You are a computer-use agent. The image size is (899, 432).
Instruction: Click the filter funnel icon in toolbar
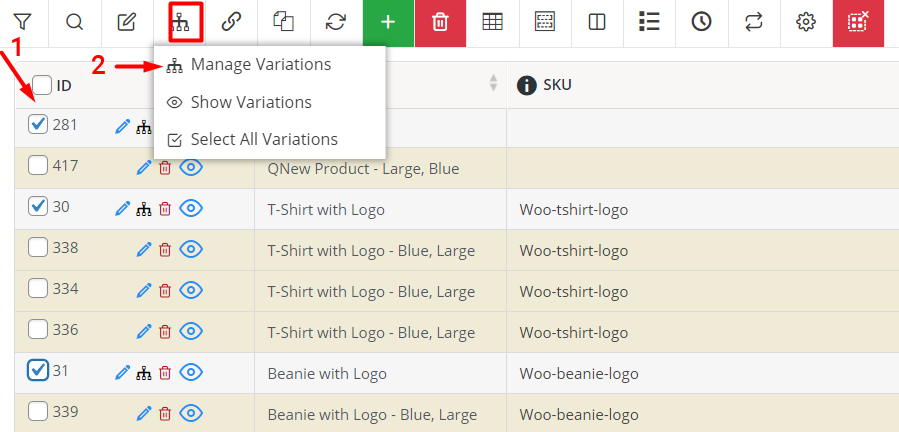22,22
